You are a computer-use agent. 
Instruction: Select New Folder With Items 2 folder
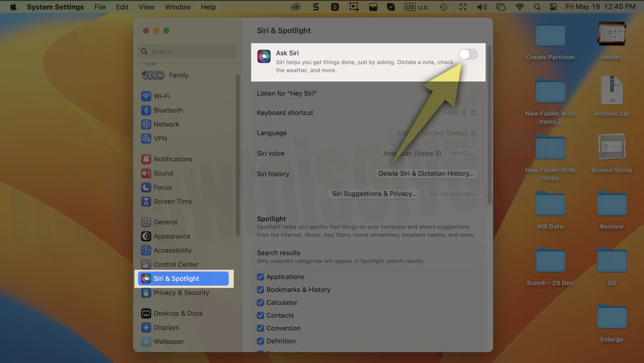point(550,101)
